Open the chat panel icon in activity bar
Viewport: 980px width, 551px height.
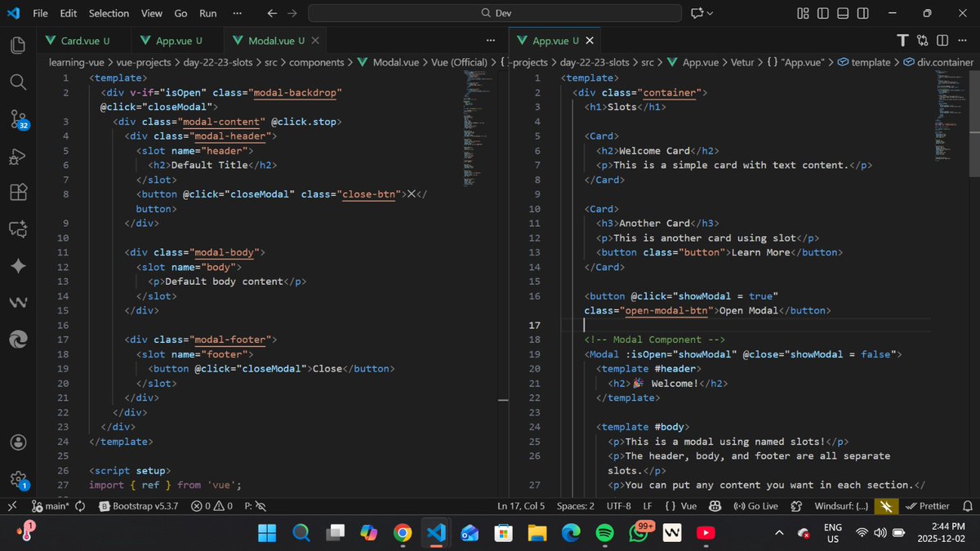(17, 230)
